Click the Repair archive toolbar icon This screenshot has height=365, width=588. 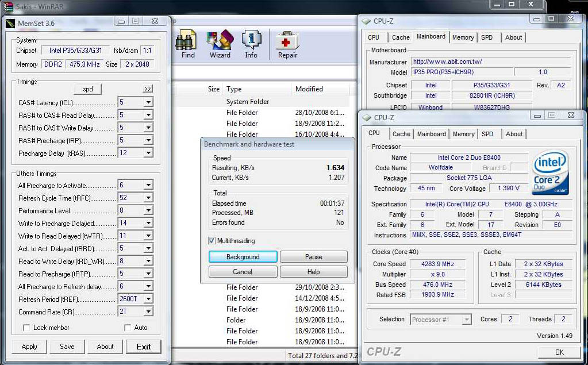tap(287, 44)
